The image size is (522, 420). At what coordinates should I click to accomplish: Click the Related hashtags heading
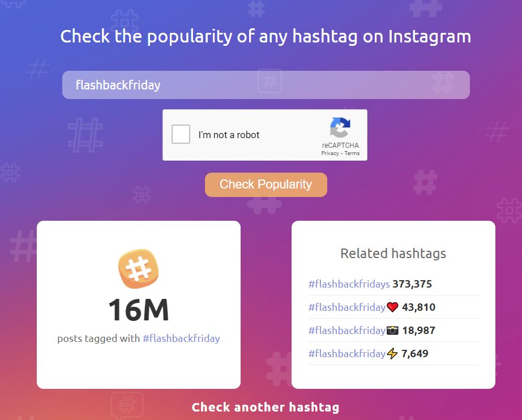(x=393, y=254)
